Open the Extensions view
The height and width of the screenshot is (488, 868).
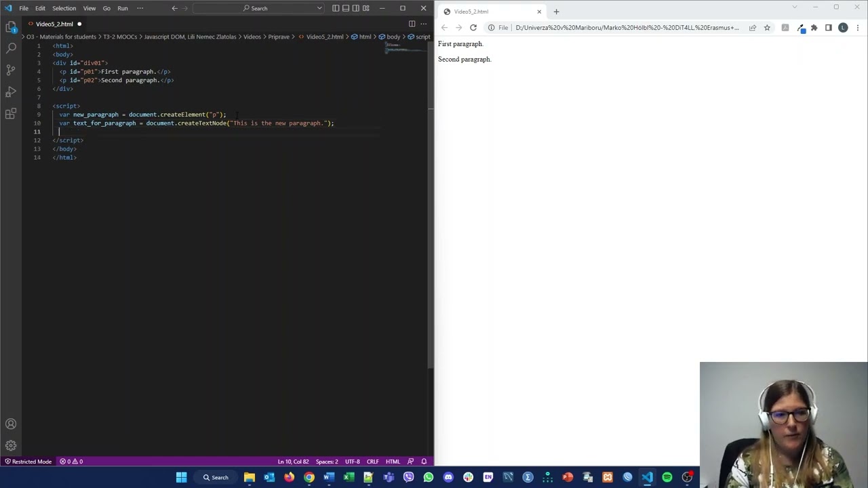click(11, 113)
